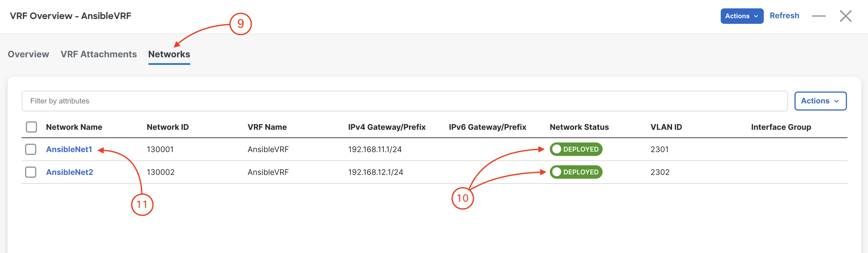868x253 pixels.
Task: Check the AnsibleNet1 row checkbox
Action: click(31, 149)
